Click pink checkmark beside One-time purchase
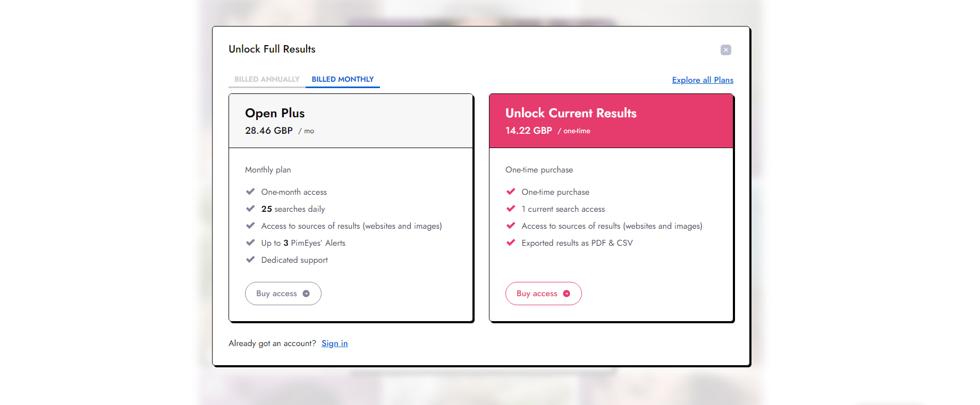 point(511,192)
